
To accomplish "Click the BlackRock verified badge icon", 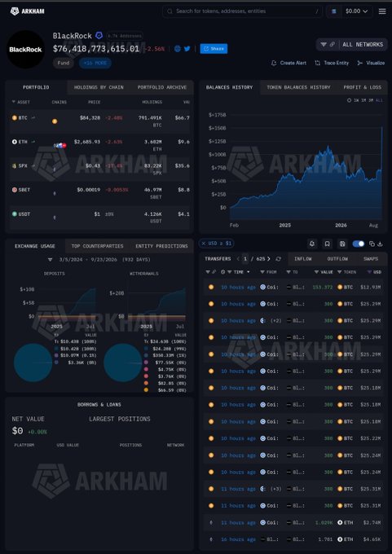I will (x=99, y=35).
